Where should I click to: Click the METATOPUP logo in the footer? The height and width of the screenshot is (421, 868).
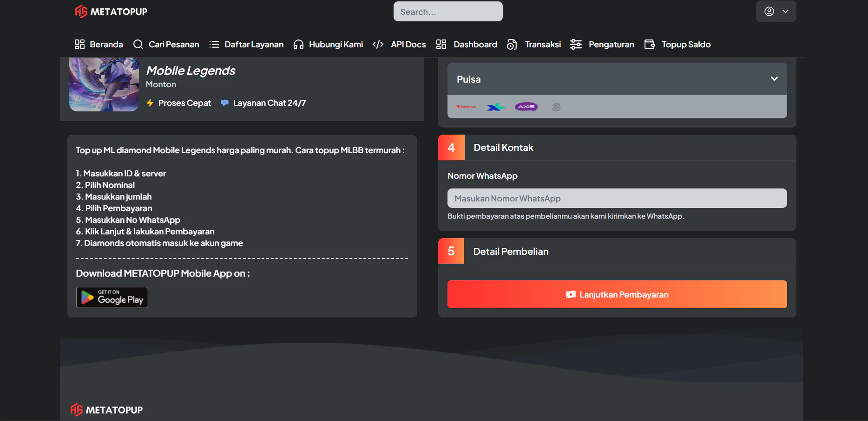[107, 410]
